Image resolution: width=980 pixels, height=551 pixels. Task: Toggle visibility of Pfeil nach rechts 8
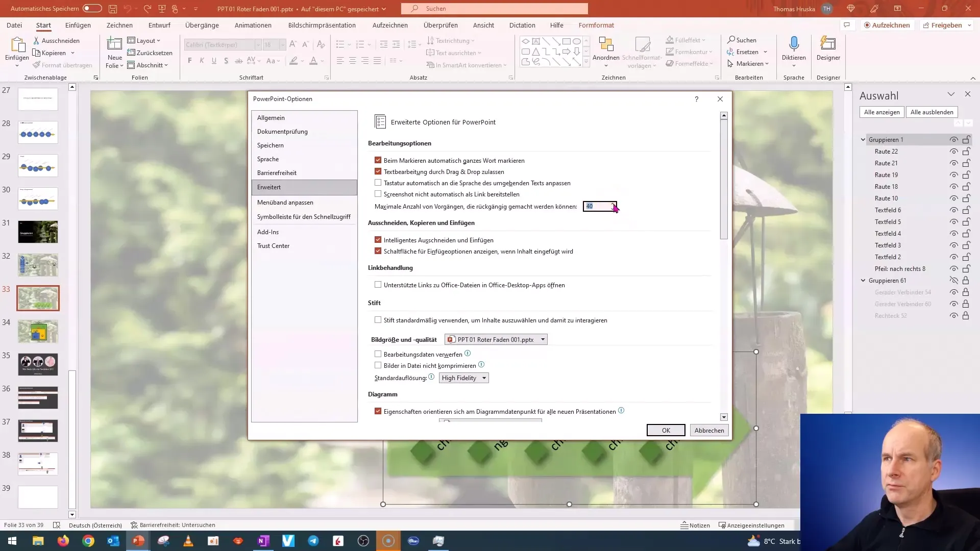[954, 268]
